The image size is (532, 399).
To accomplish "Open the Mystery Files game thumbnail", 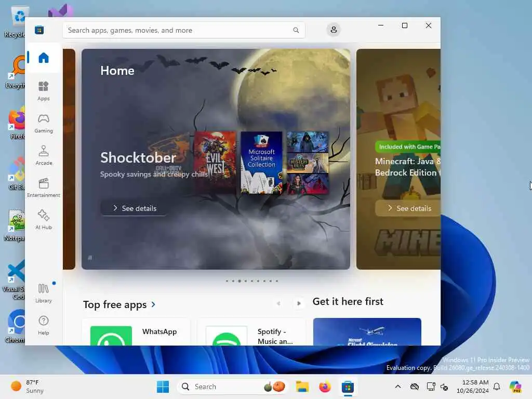I will (308, 163).
